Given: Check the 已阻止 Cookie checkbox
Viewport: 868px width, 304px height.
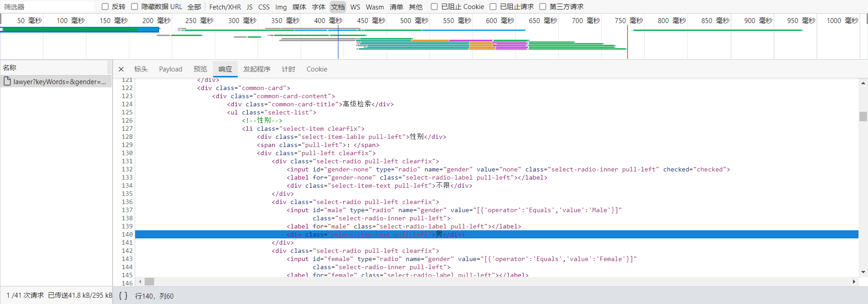Looking at the screenshot, I should pos(434,7).
